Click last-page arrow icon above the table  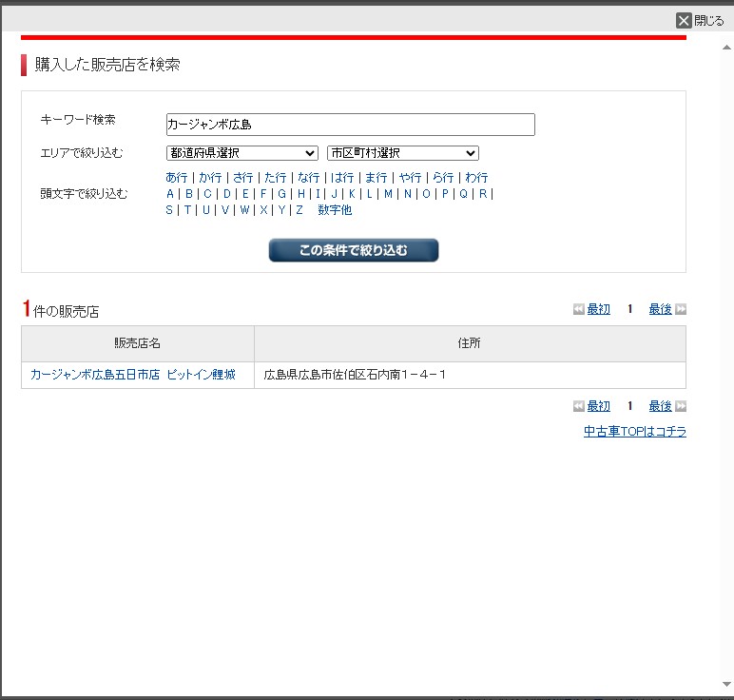681,309
